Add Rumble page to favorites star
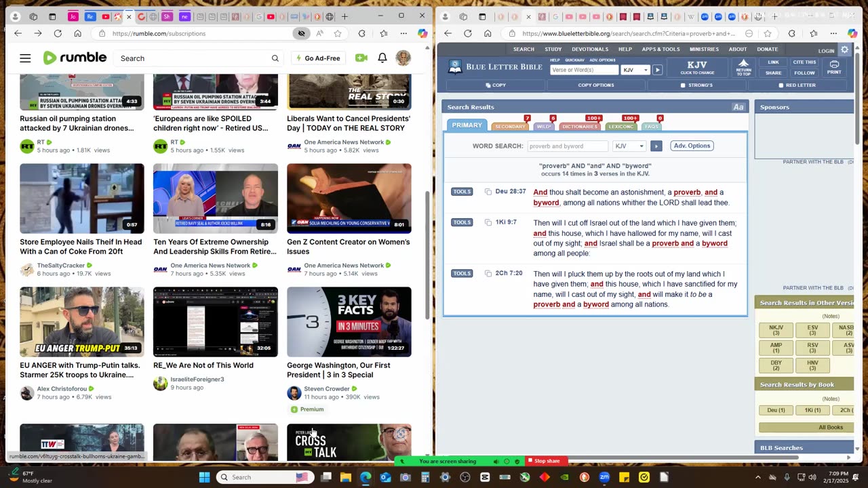Image resolution: width=868 pixels, height=488 pixels. point(338,33)
